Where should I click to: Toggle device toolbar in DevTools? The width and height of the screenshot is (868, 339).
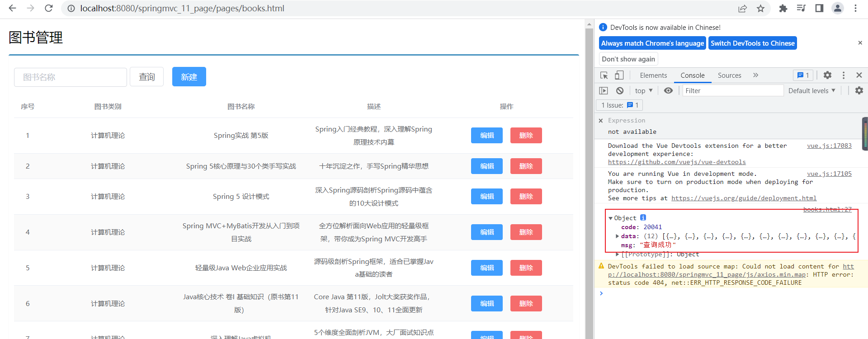(619, 75)
